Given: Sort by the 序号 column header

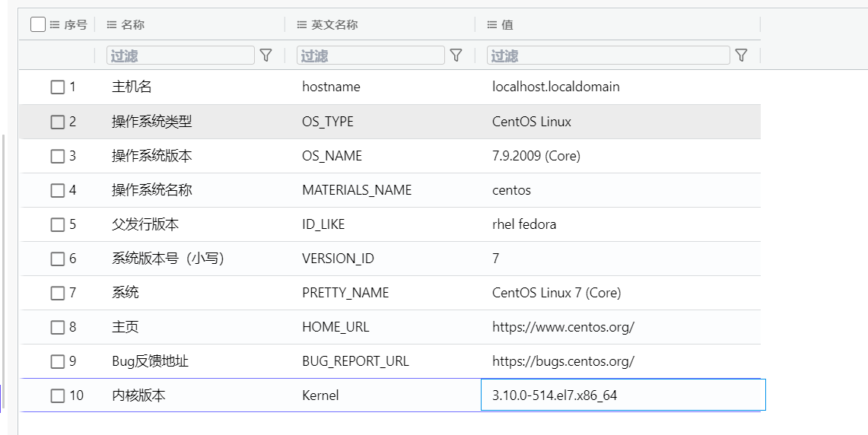Looking at the screenshot, I should (x=76, y=24).
